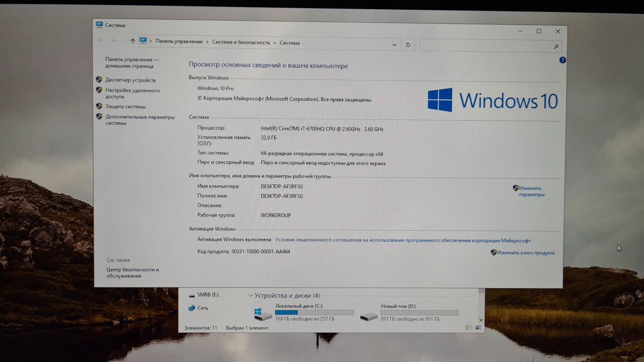
Task: Click the blue help question mark icon
Action: [562, 60]
